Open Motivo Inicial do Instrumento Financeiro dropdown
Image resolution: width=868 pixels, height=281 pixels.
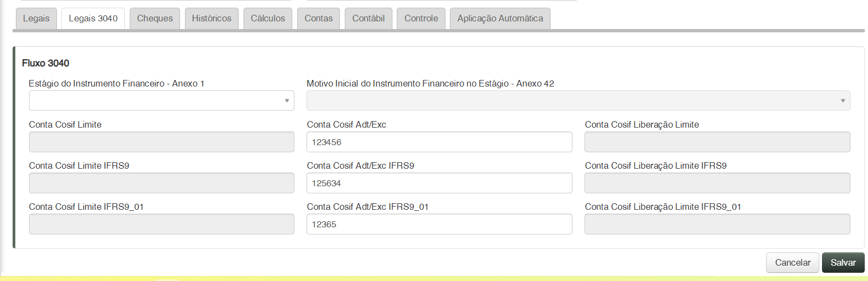(x=578, y=101)
